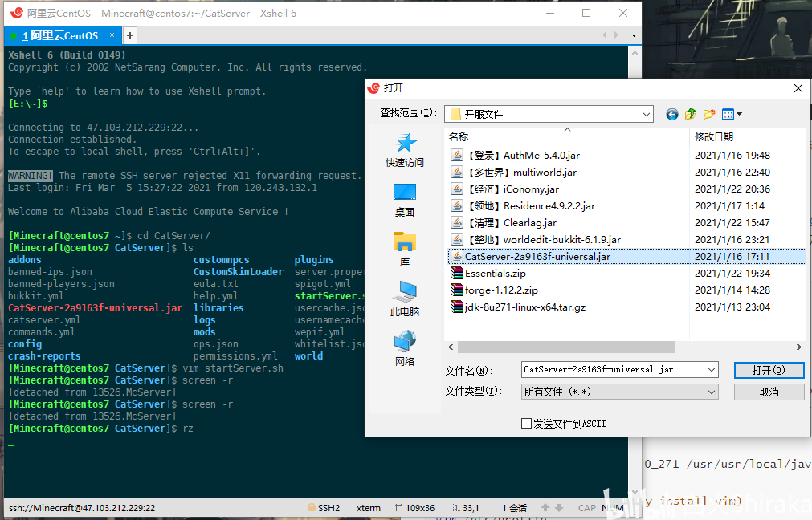Select forge-1.12.2.zip archive
812x520 pixels.
[x=494, y=290]
